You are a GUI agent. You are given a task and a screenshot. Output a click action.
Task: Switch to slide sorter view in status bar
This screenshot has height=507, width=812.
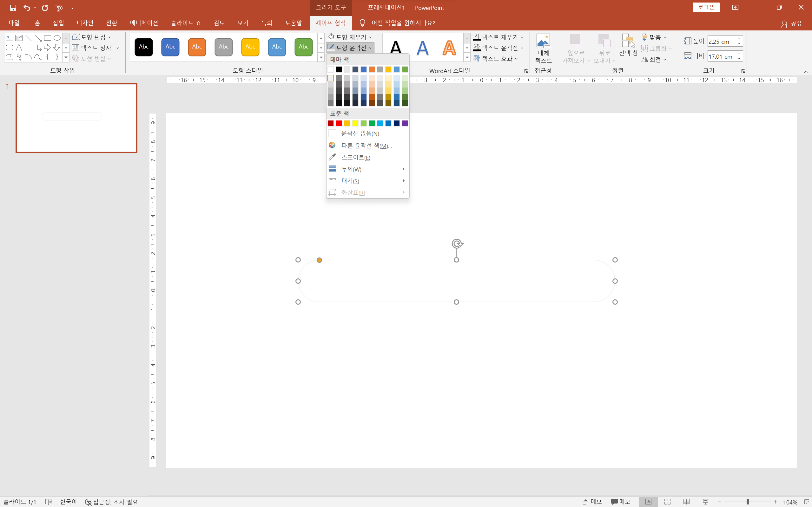(667, 502)
